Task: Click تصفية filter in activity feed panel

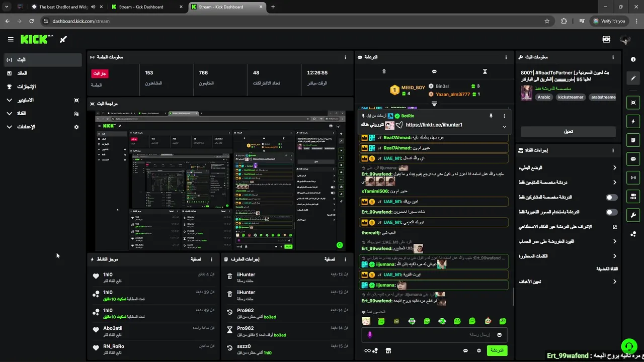Action: pyautogui.click(x=197, y=259)
